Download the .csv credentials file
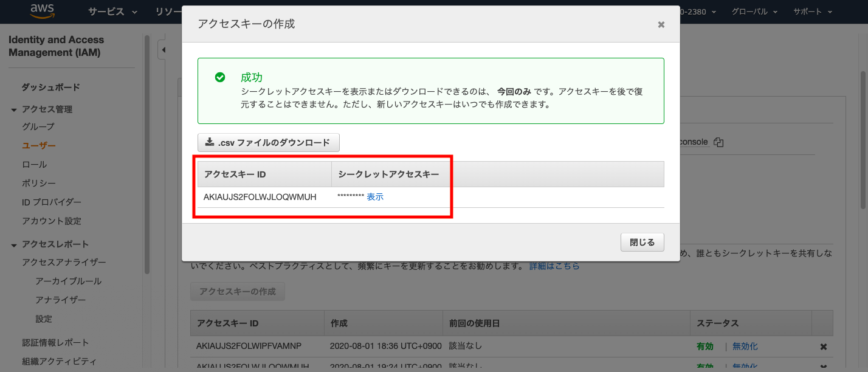Screen dimensions: 868x372 tap(268, 142)
